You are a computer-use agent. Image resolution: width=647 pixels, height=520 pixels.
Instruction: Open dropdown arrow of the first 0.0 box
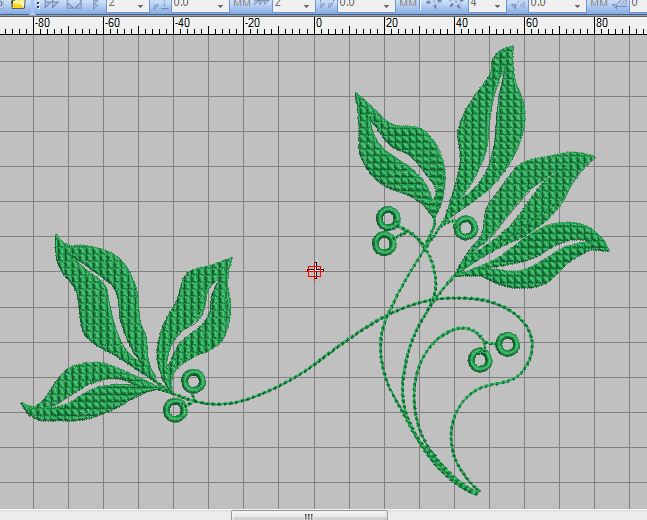click(x=220, y=6)
